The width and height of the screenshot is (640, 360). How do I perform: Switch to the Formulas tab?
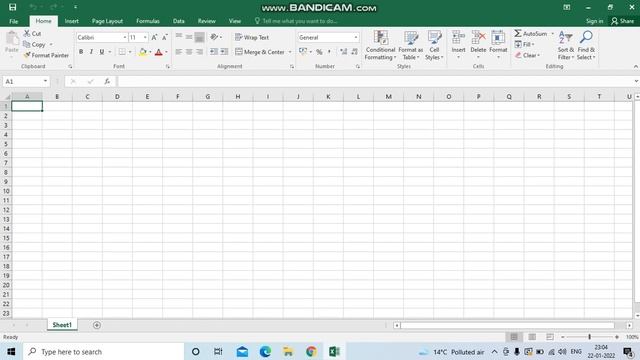148,21
